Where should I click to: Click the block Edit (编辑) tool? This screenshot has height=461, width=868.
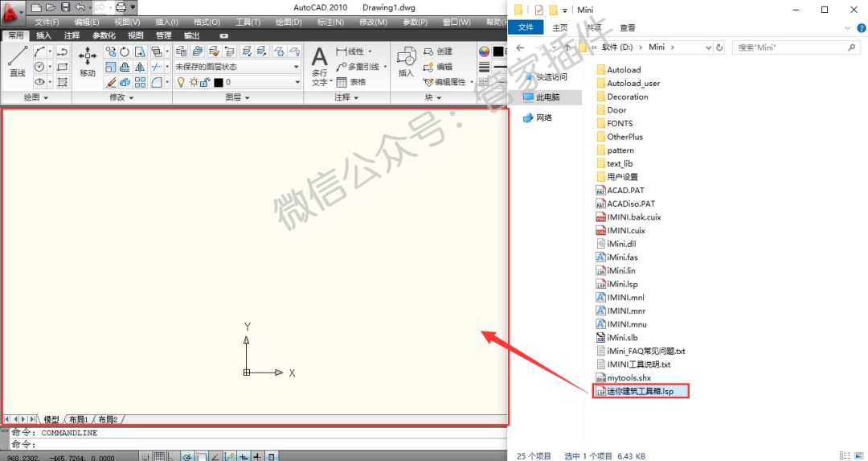438,67
